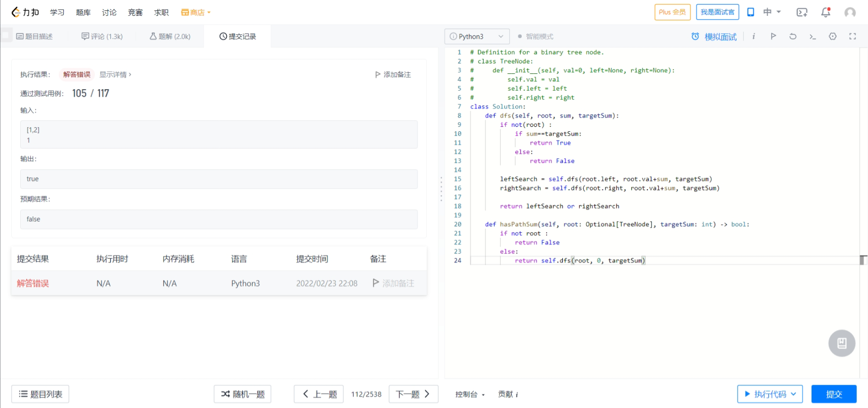Run code with 执行代码 button
The height and width of the screenshot is (408, 868).
click(770, 394)
